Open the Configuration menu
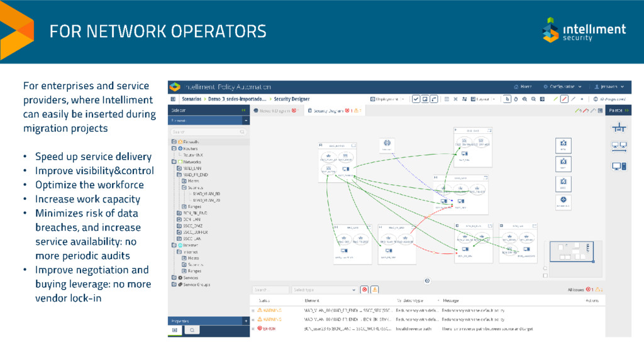 562,87
